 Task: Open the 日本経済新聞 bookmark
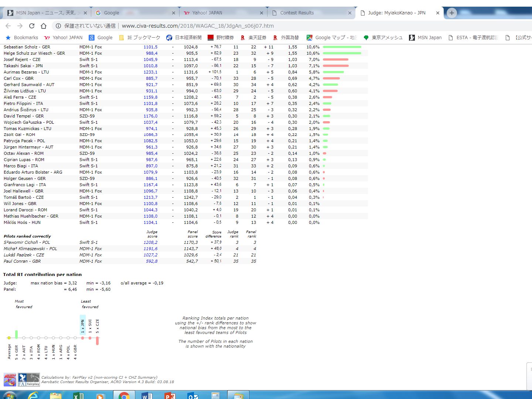(184, 38)
